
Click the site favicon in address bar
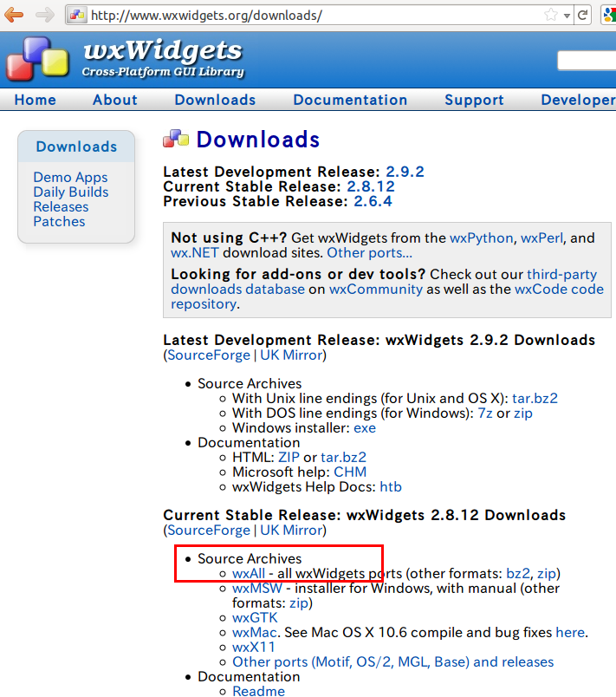point(77,15)
